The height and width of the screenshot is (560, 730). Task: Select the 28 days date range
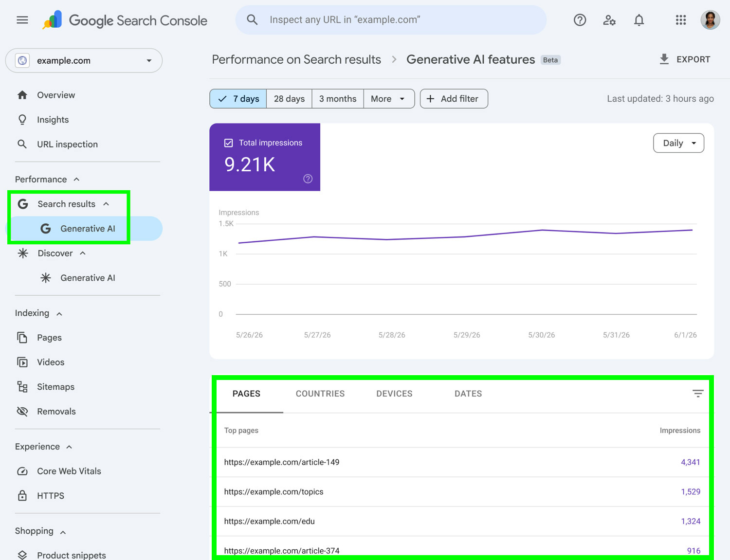289,99
